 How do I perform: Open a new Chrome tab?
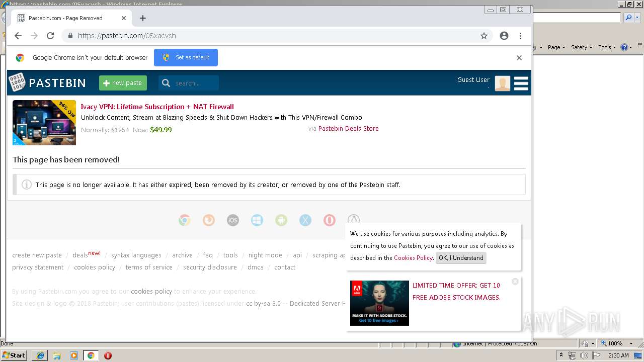[x=143, y=18]
